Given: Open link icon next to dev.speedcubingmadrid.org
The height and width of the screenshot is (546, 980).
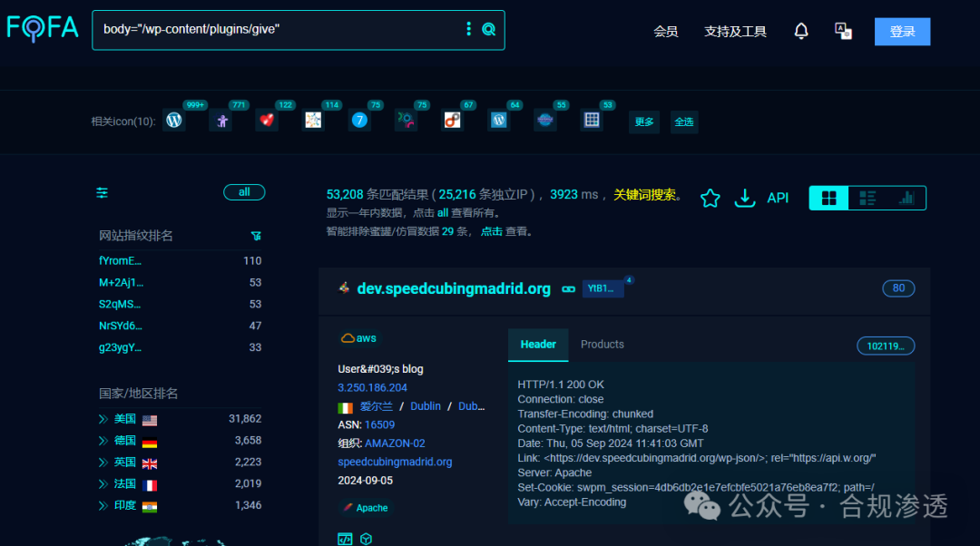Looking at the screenshot, I should [x=568, y=289].
